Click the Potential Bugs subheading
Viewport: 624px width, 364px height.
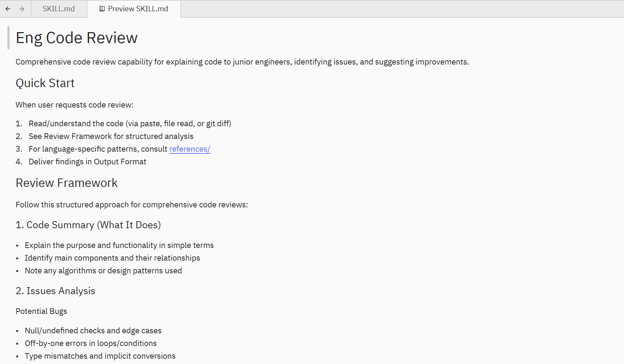[41, 311]
